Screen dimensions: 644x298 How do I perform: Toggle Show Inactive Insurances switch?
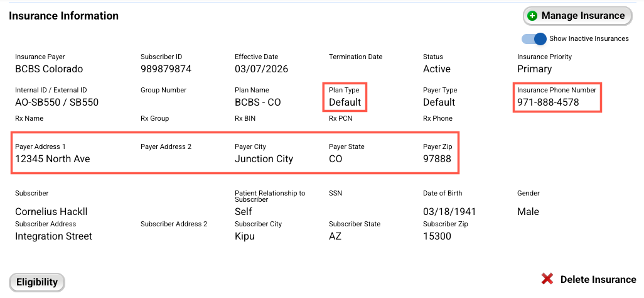534,39
